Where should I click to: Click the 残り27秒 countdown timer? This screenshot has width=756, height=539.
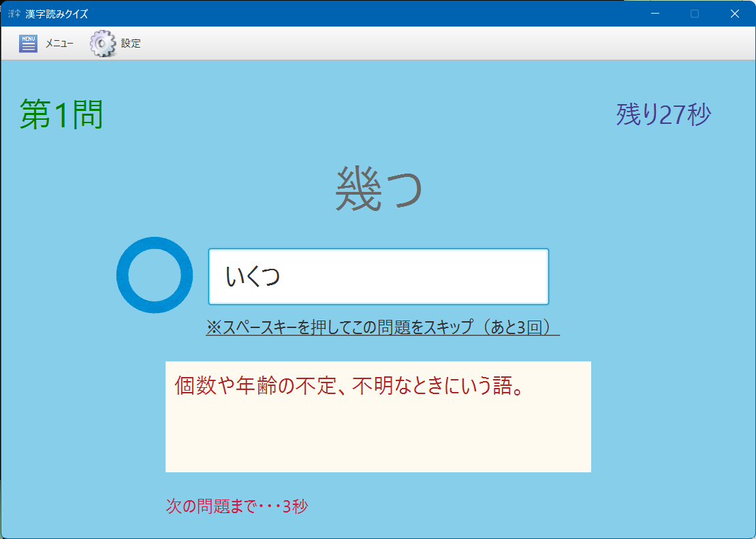[663, 114]
